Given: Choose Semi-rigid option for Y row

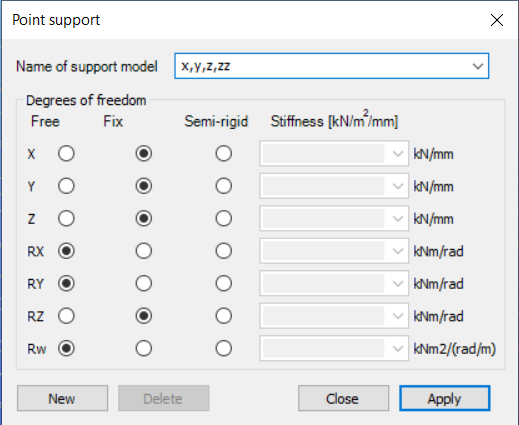Looking at the screenshot, I should [223, 186].
